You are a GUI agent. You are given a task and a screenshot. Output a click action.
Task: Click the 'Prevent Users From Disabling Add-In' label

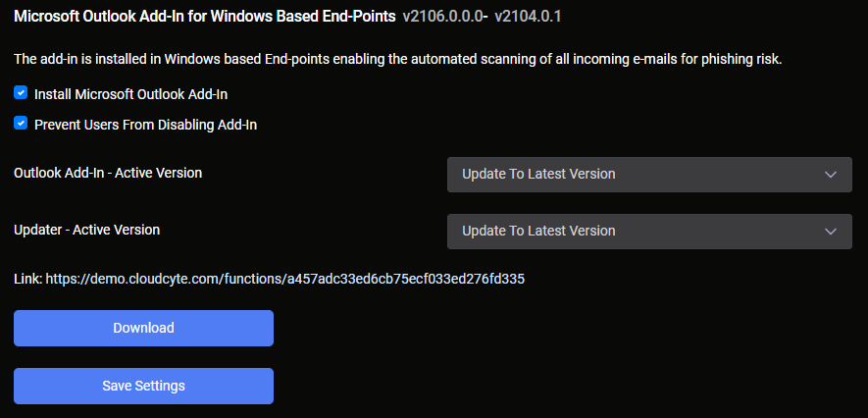pyautogui.click(x=145, y=125)
